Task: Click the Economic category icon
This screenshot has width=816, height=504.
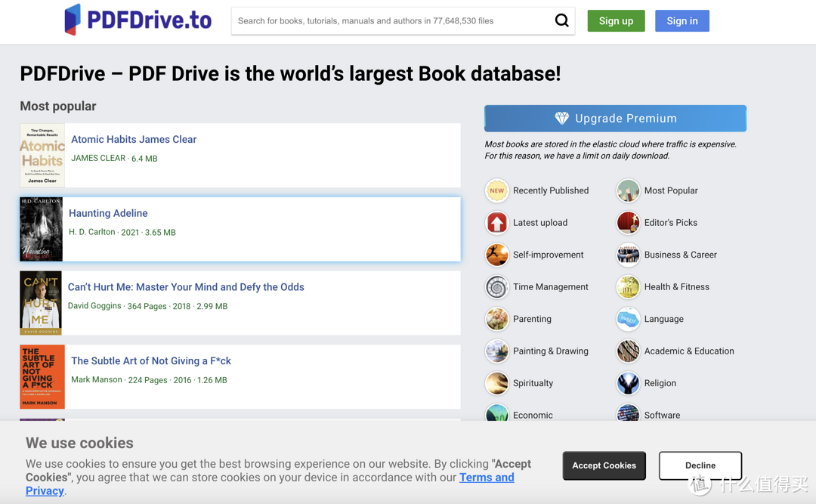Action: 497,413
